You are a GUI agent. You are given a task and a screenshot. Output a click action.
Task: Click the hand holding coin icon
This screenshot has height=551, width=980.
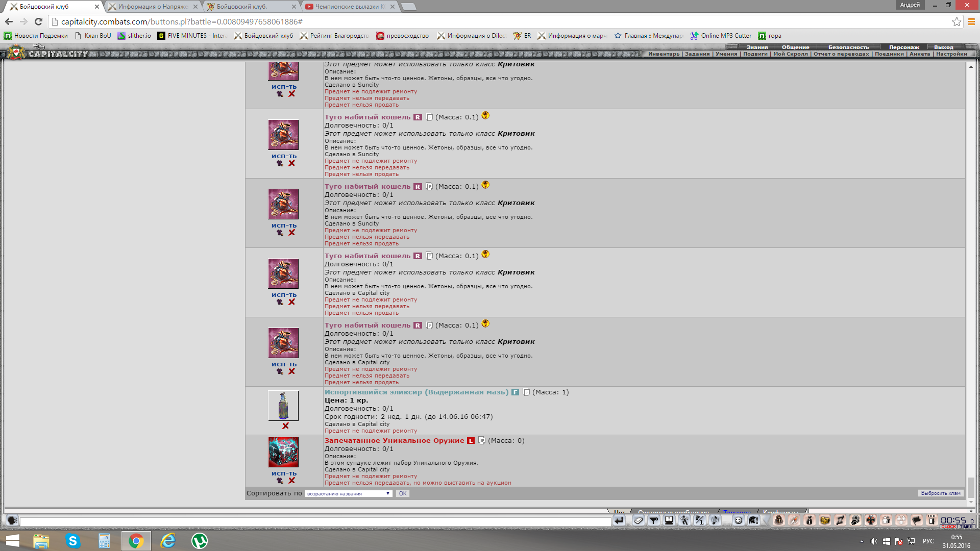[855, 520]
